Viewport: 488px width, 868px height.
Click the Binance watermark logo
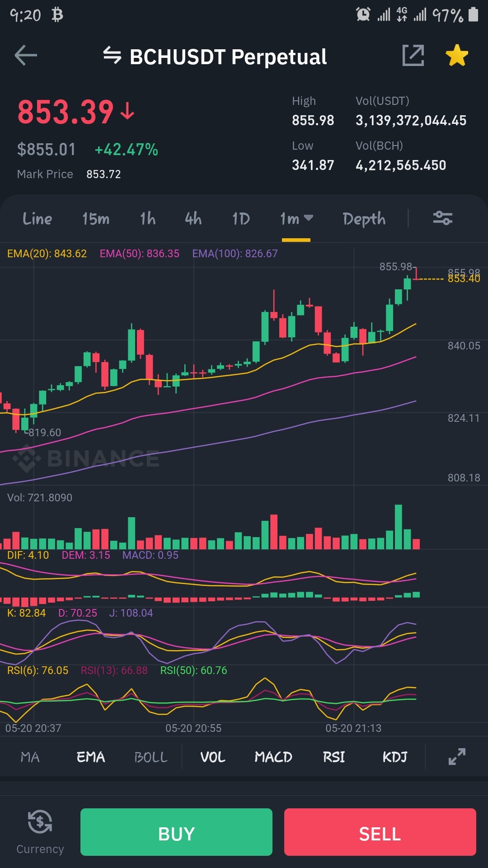(85, 458)
